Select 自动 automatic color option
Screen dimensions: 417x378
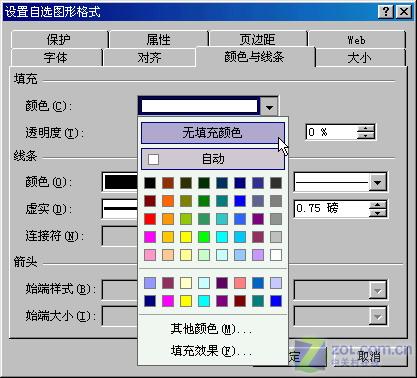click(213, 159)
